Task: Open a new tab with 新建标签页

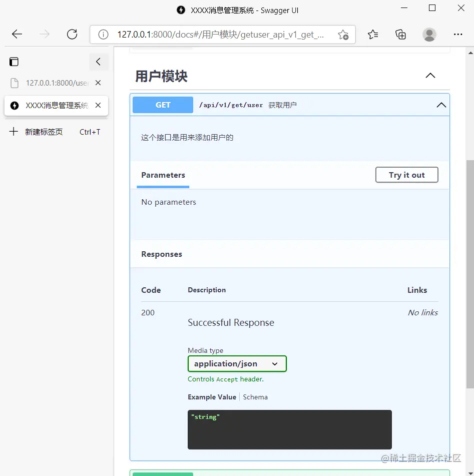Action: pyautogui.click(x=55, y=132)
